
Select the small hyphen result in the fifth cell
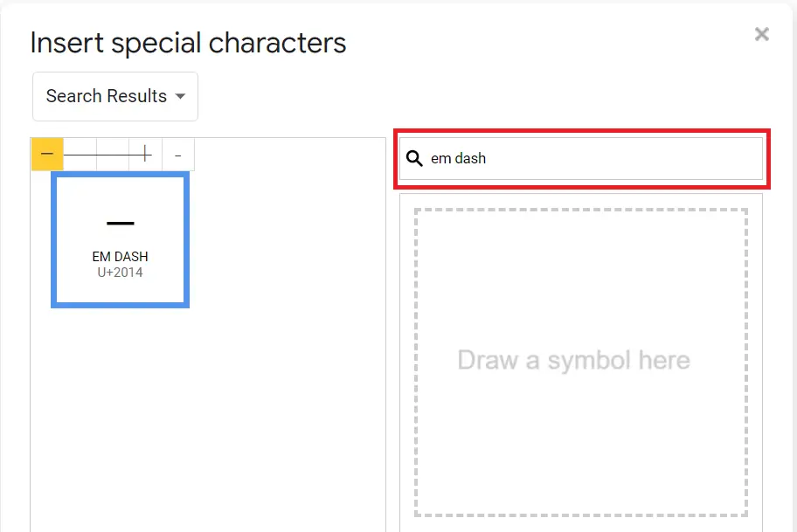tap(178, 154)
